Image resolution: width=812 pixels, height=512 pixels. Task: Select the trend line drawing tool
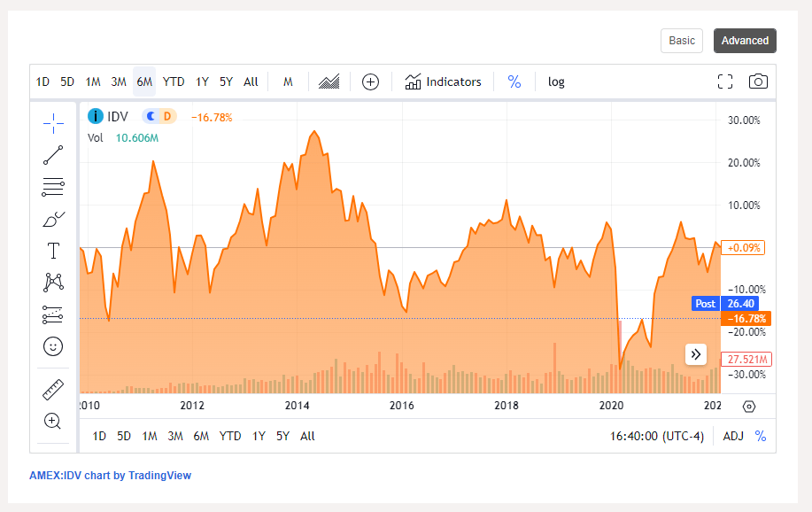coord(53,155)
